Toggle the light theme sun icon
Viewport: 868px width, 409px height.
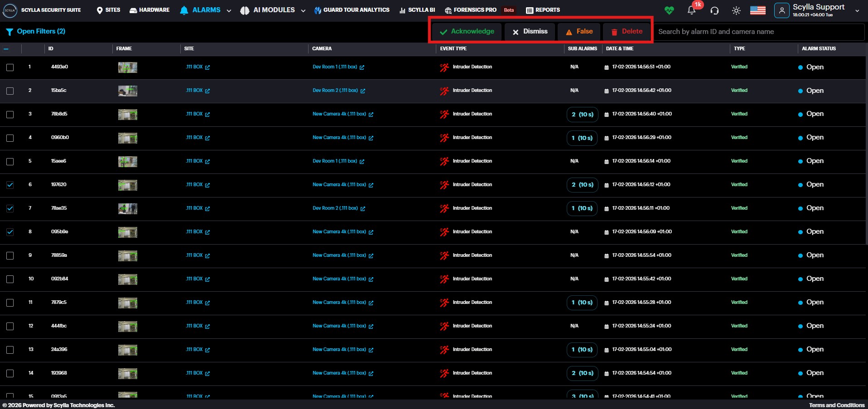pyautogui.click(x=736, y=10)
